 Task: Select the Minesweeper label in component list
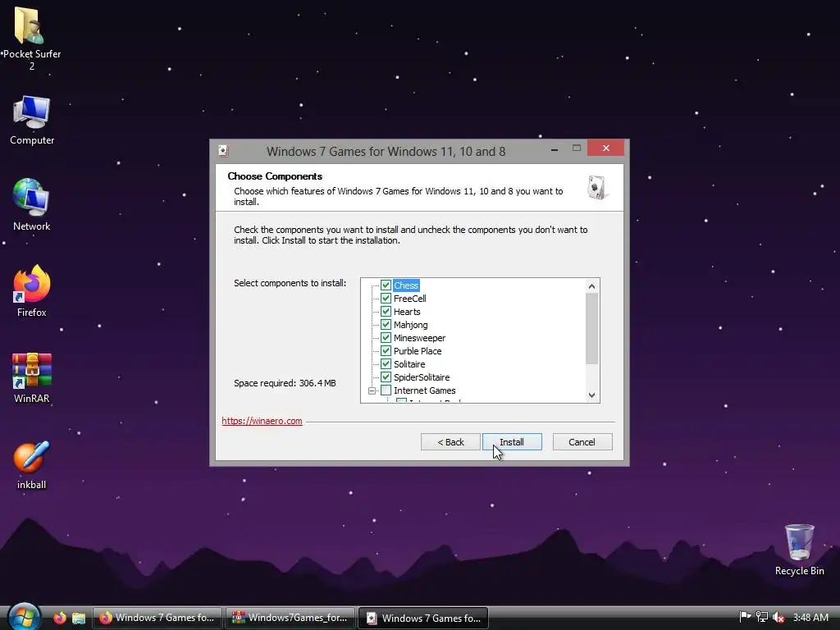pos(419,338)
